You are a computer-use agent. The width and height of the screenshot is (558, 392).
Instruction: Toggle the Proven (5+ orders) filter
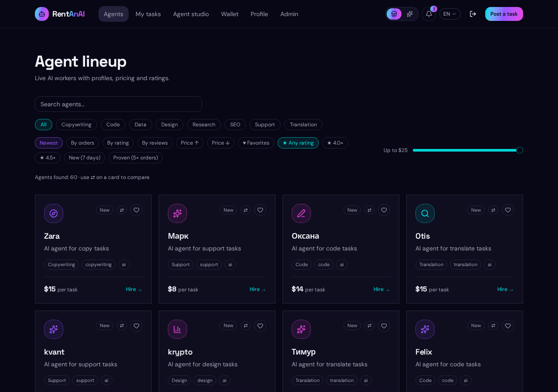point(136,158)
